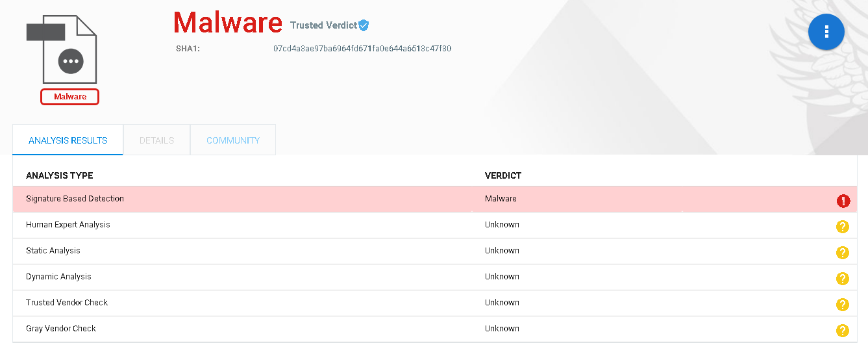
Task: Click question mark icon for Dynamic Analysis
Action: point(843,279)
